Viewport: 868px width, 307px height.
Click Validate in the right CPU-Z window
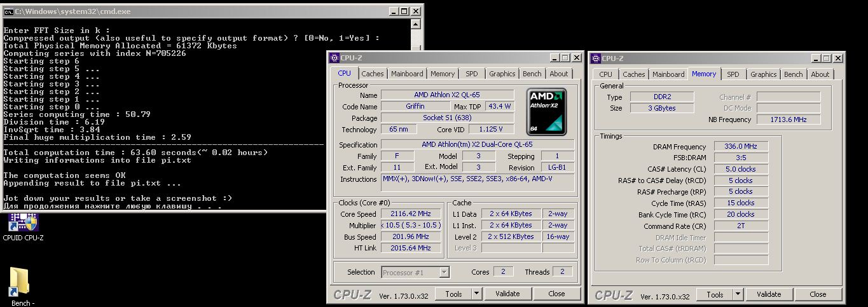click(769, 294)
